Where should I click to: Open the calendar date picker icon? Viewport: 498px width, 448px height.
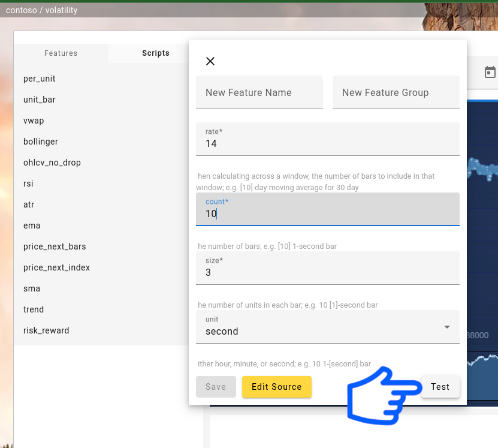tap(490, 73)
